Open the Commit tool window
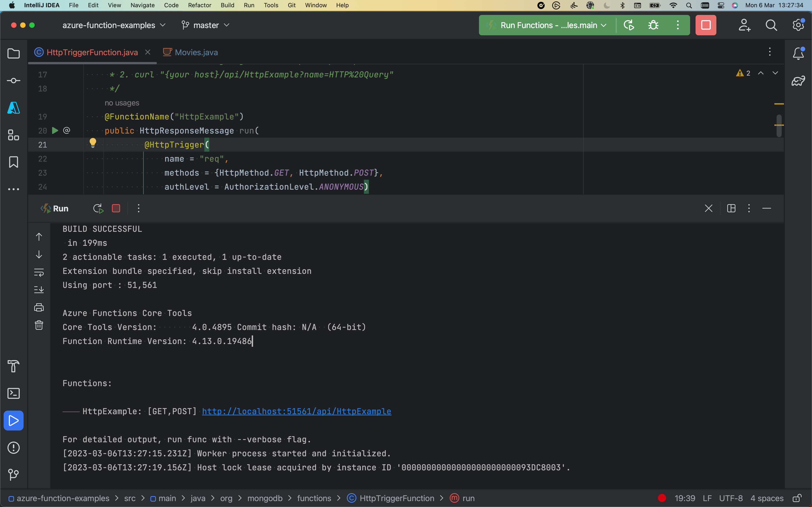 (13, 81)
